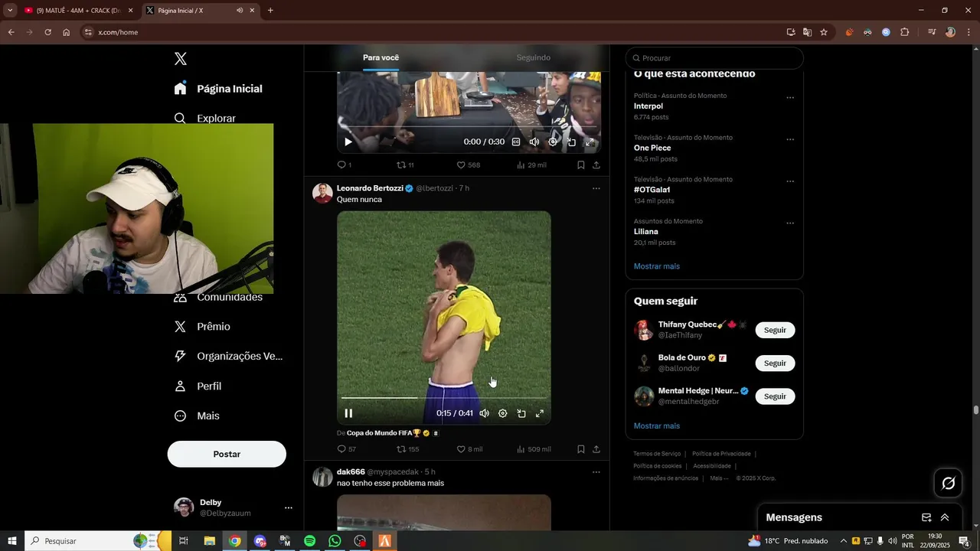
Task: Reply to Bertozzi post with 57 comments
Action: [346, 449]
